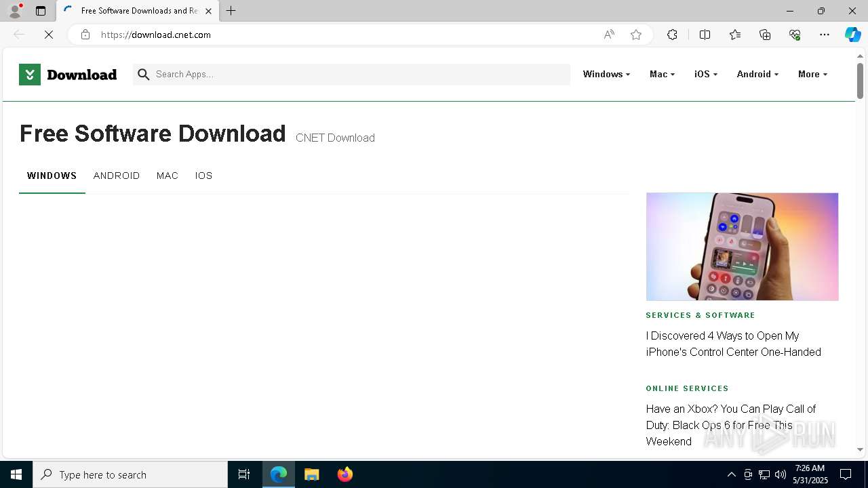Click the CNET Download logo
Viewport: 868px width, 488px height.
pos(68,75)
